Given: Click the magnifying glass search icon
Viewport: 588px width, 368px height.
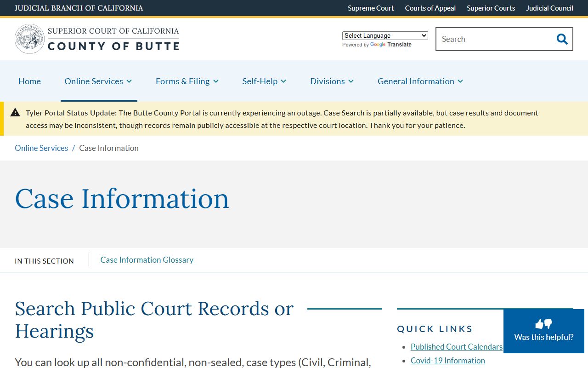Looking at the screenshot, I should (x=562, y=39).
